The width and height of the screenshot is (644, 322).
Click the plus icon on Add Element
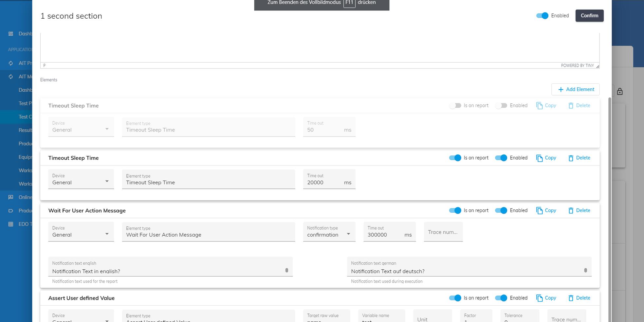coord(561,90)
